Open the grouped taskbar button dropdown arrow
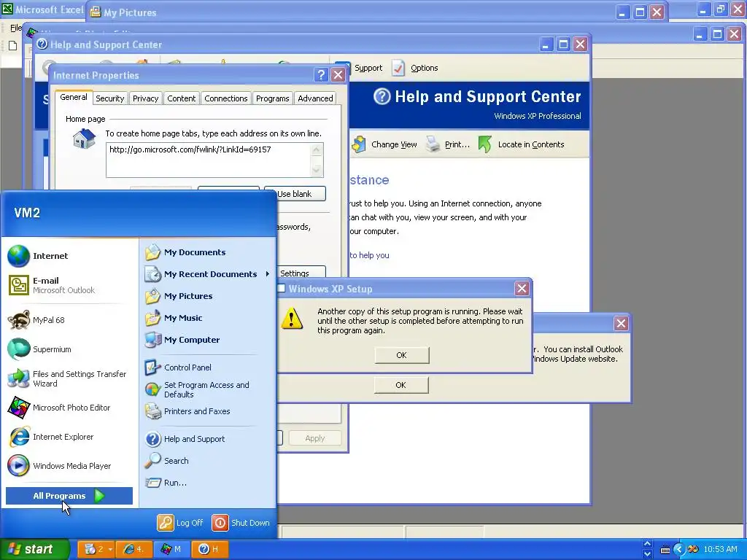Image resolution: width=747 pixels, height=560 pixels. click(110, 550)
